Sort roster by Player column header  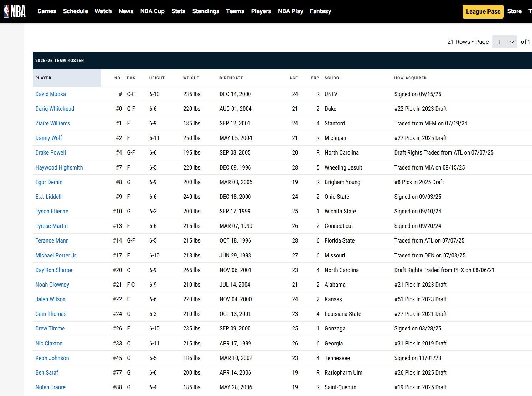pyautogui.click(x=43, y=78)
